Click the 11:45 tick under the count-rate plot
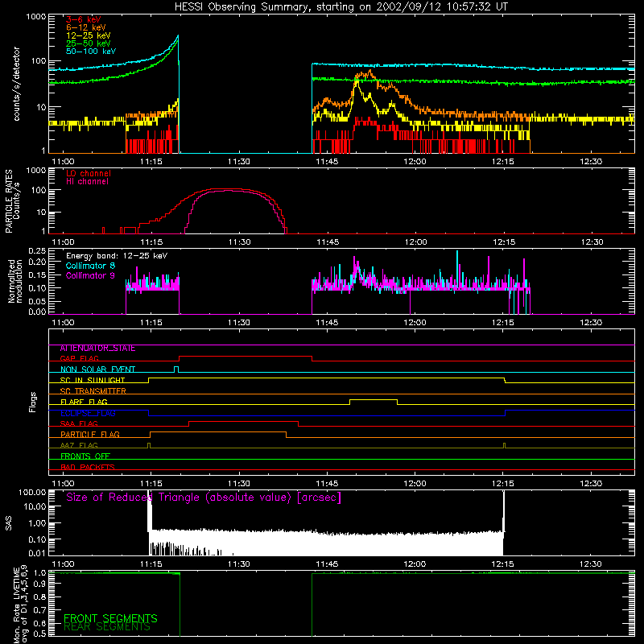Viewport: 644px width, 644px height. point(327,162)
